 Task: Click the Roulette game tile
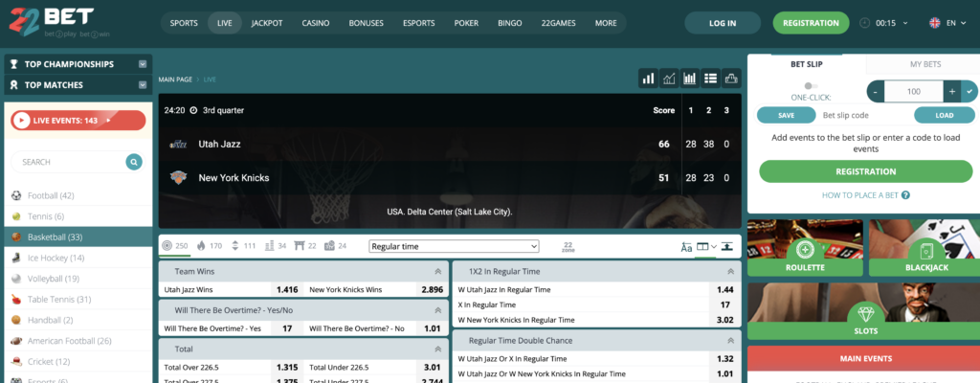805,248
